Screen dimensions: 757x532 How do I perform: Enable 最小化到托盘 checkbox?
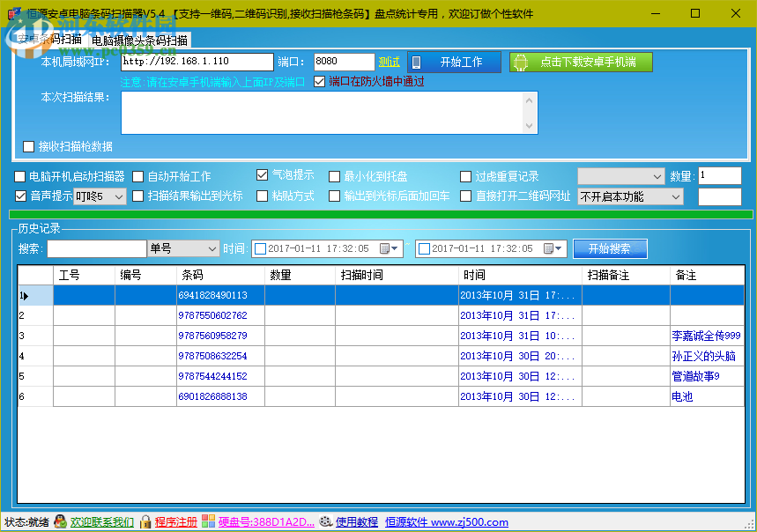tap(334, 176)
